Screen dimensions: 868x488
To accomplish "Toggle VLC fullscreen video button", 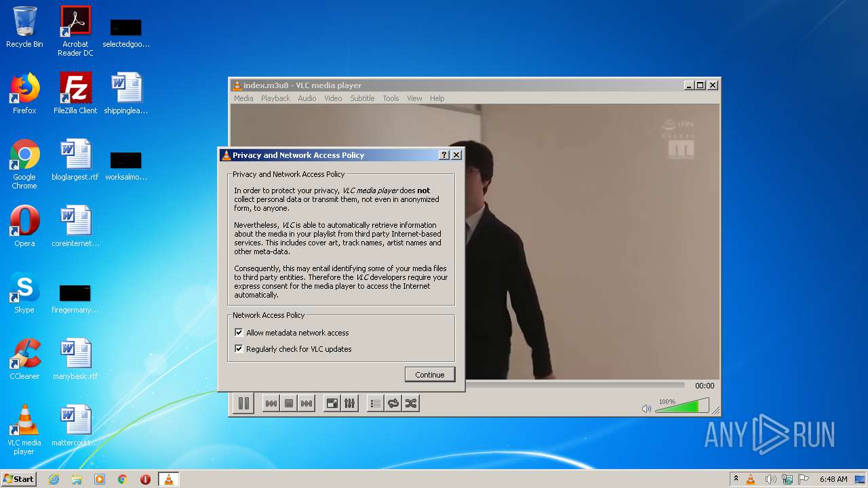I will [332, 403].
